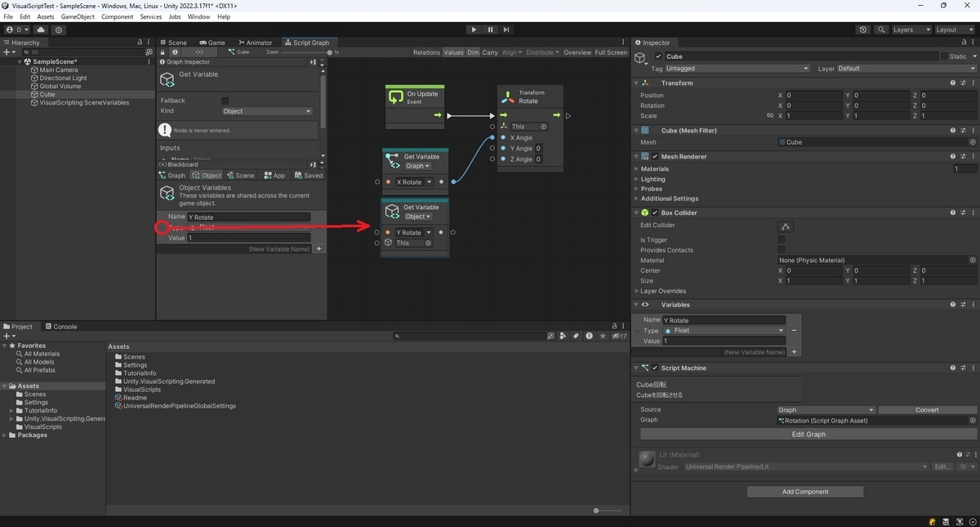The width and height of the screenshot is (980, 527).
Task: Click the Overview button in graph toolbar
Action: [577, 52]
